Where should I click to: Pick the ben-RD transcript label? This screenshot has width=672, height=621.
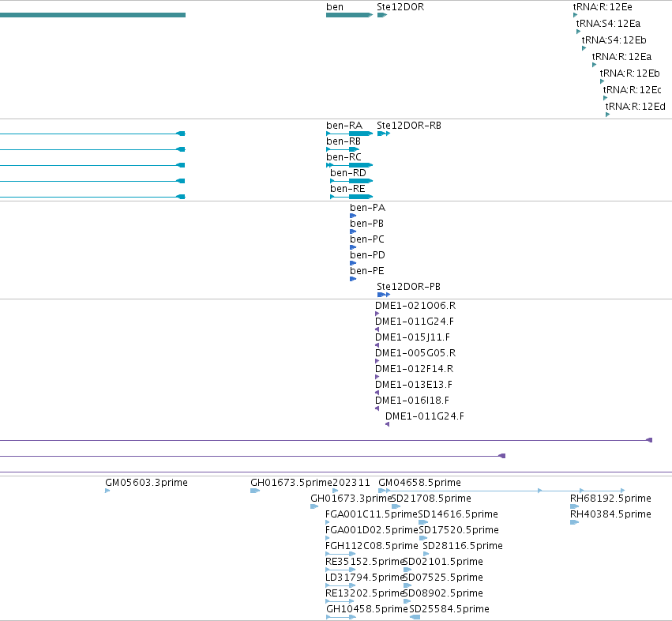(x=348, y=173)
